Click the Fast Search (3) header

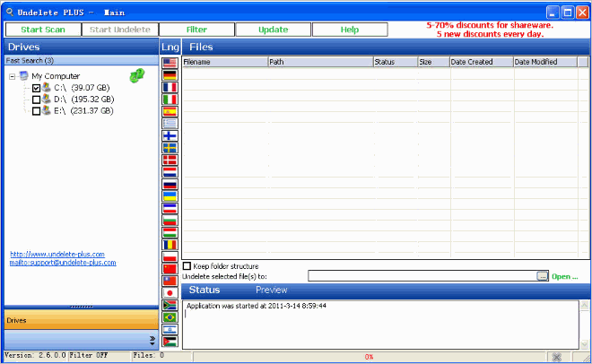pyautogui.click(x=81, y=60)
